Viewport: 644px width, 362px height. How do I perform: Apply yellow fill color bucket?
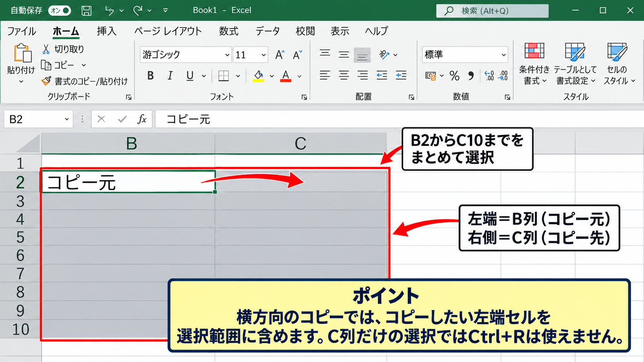coord(258,76)
